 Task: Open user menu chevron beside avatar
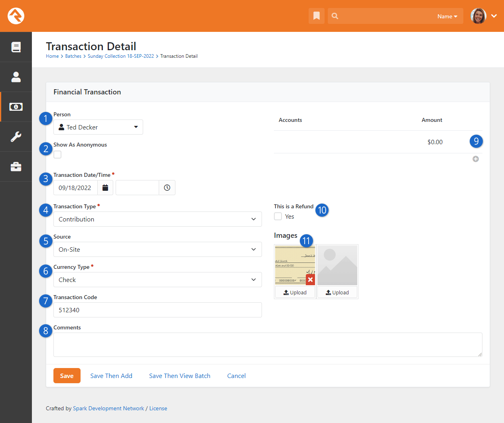[x=494, y=16]
